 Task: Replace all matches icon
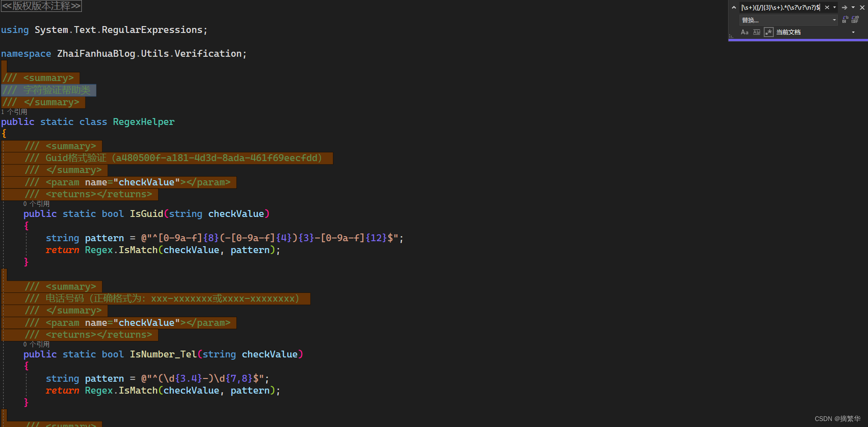[x=855, y=20]
